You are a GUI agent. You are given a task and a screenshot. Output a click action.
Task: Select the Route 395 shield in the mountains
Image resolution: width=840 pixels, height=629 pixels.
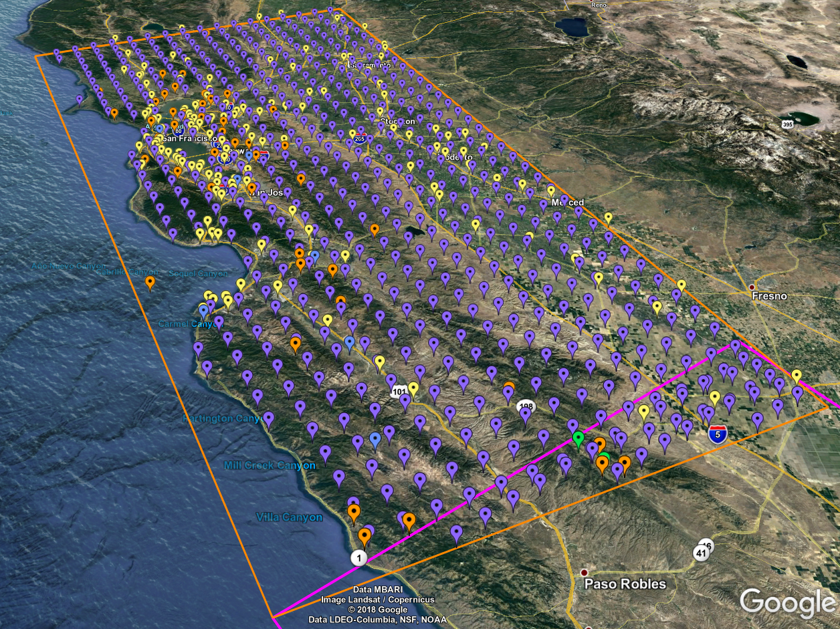click(789, 125)
